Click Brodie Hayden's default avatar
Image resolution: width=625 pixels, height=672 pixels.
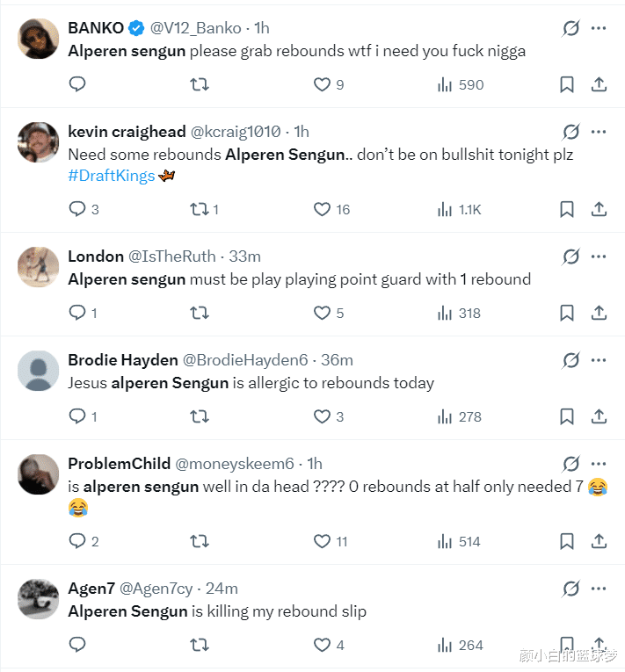click(x=39, y=372)
